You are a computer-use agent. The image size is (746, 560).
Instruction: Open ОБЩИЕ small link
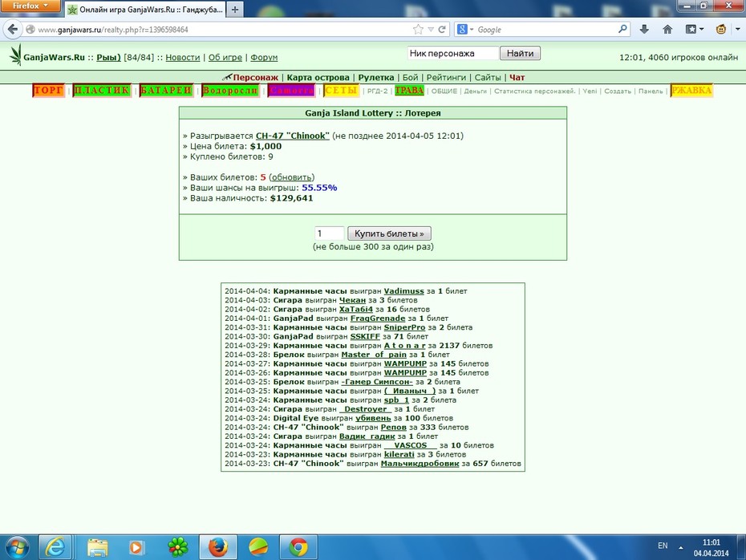point(444,91)
